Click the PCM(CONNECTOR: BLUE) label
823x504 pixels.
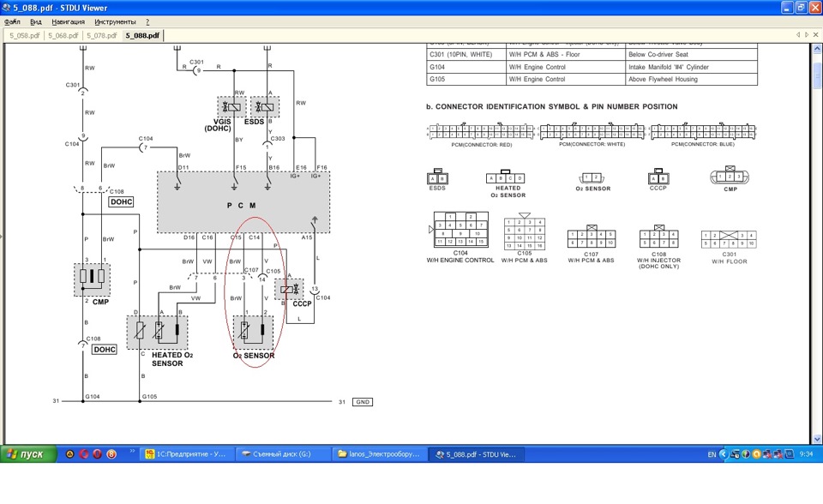coord(702,144)
